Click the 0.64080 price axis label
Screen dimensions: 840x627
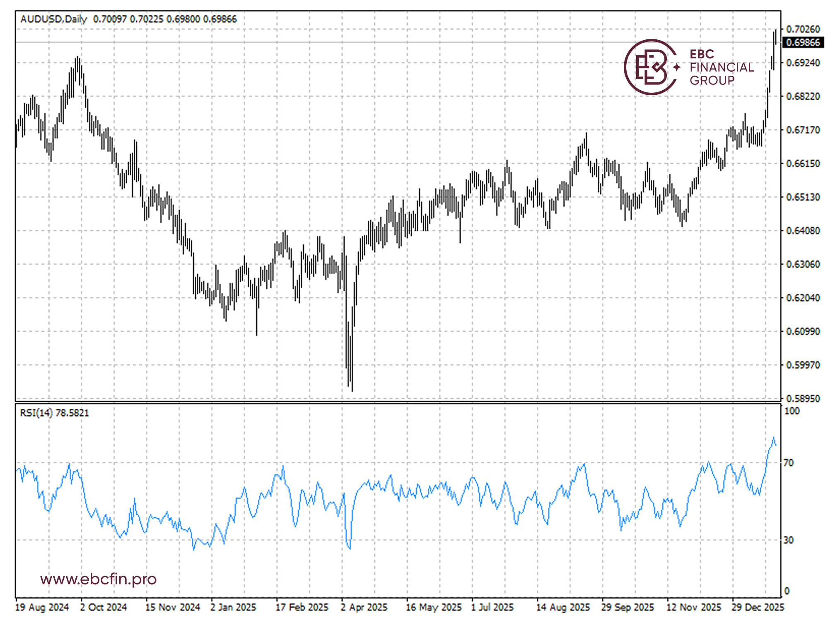[x=802, y=231]
